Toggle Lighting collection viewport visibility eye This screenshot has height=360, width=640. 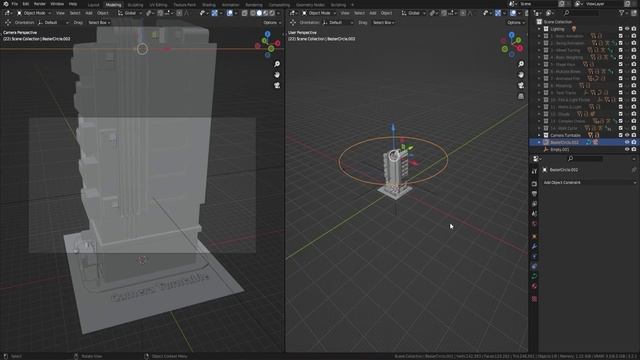(627, 29)
